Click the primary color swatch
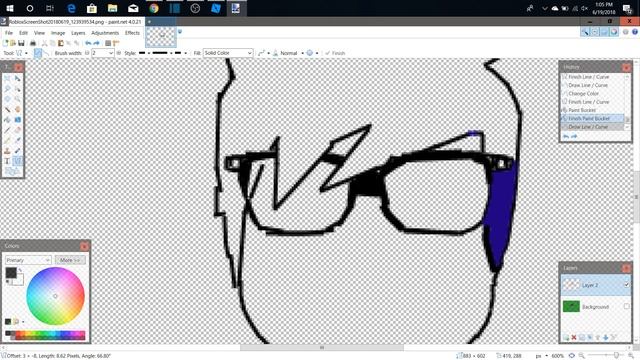The height and width of the screenshot is (360, 640). point(11,273)
